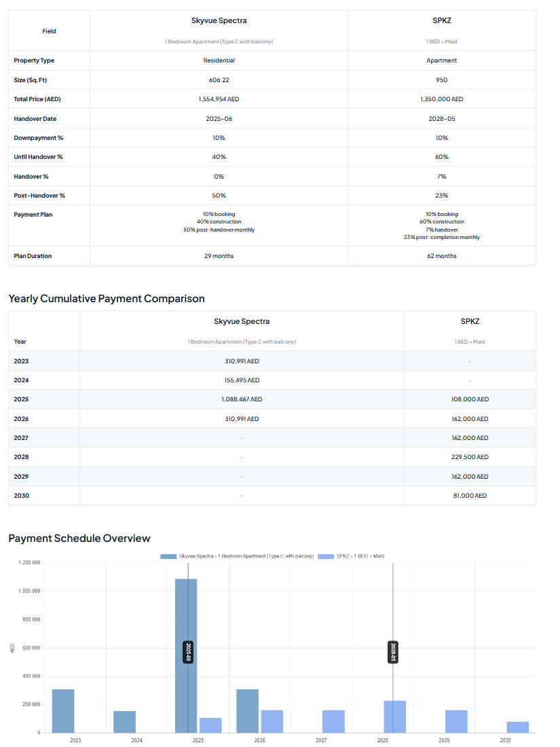
Task: Click the 2025-06 handover marker label on chart
Action: [188, 652]
